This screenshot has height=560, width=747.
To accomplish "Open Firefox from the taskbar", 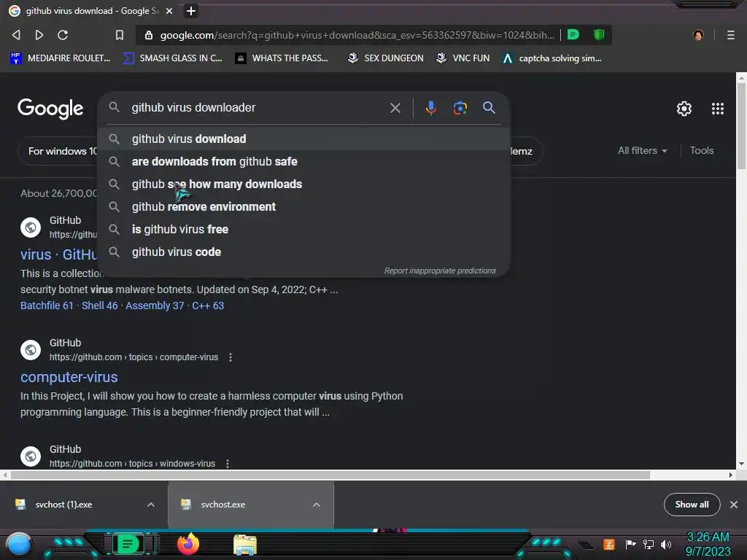I will (188, 544).
